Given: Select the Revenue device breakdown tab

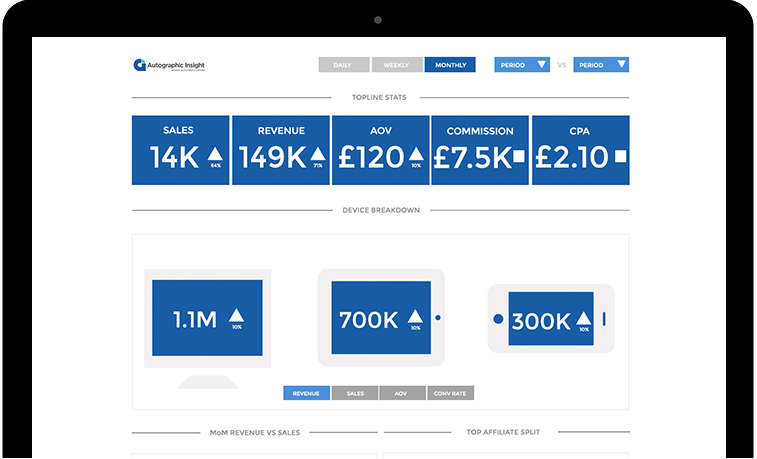Looking at the screenshot, I should [306, 393].
